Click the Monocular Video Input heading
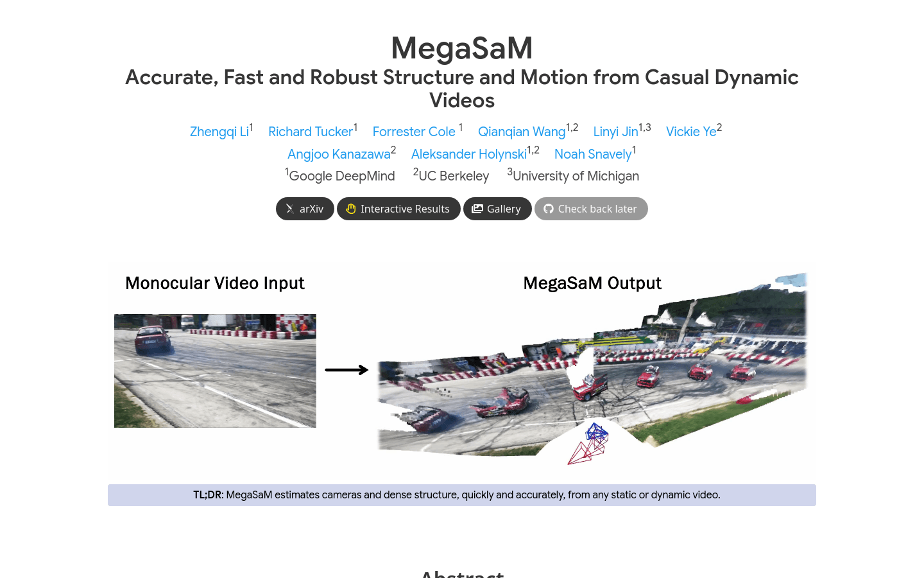Image resolution: width=924 pixels, height=578 pixels. (215, 283)
